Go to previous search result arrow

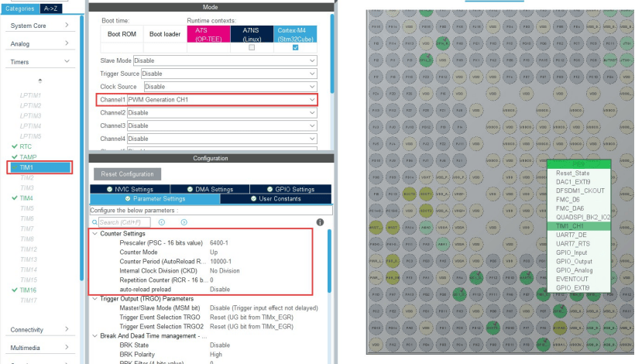click(162, 222)
